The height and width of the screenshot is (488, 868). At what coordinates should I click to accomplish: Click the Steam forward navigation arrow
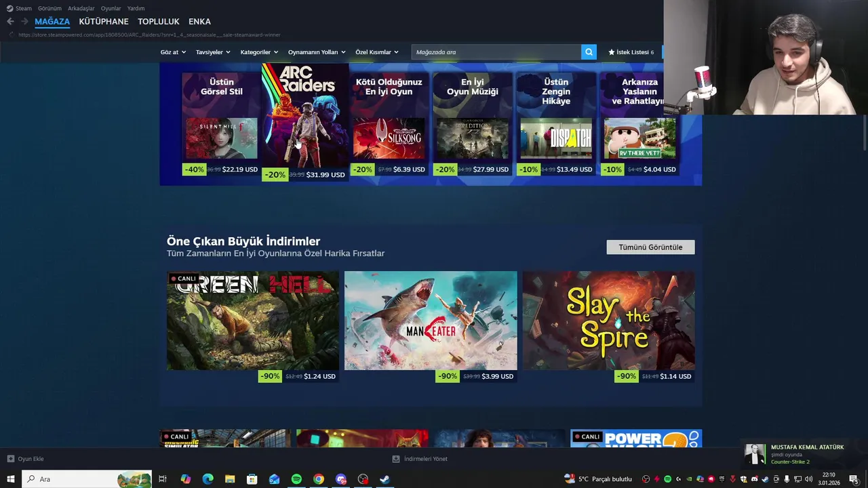coord(24,22)
